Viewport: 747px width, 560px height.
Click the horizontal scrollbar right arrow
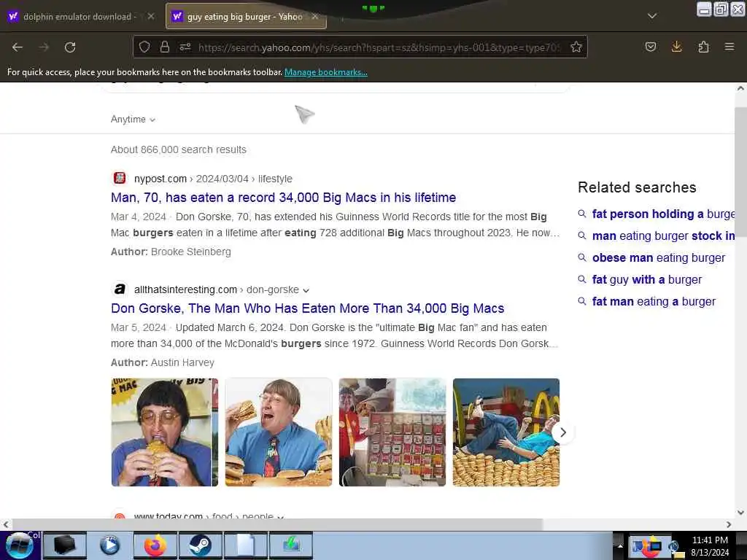coord(729,524)
